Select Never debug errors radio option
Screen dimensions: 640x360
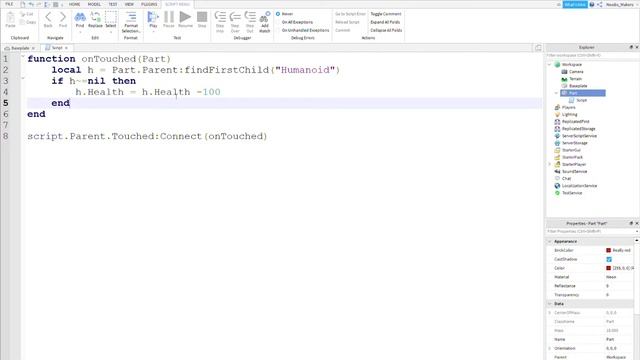tap(278, 14)
